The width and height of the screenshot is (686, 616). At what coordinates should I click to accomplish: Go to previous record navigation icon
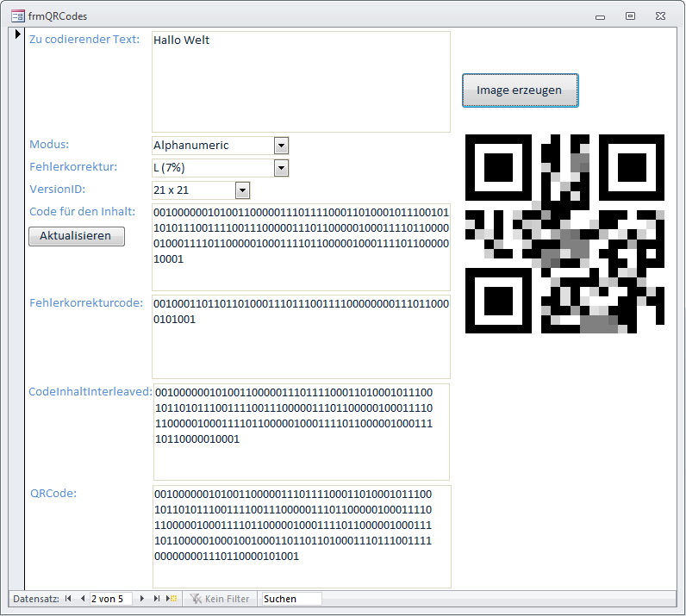click(83, 599)
